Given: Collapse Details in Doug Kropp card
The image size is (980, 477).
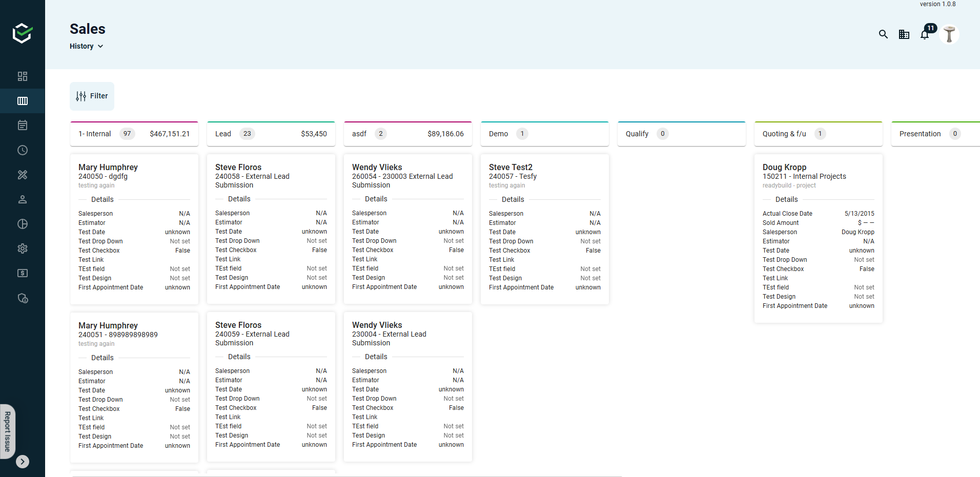Looking at the screenshot, I should [787, 199].
